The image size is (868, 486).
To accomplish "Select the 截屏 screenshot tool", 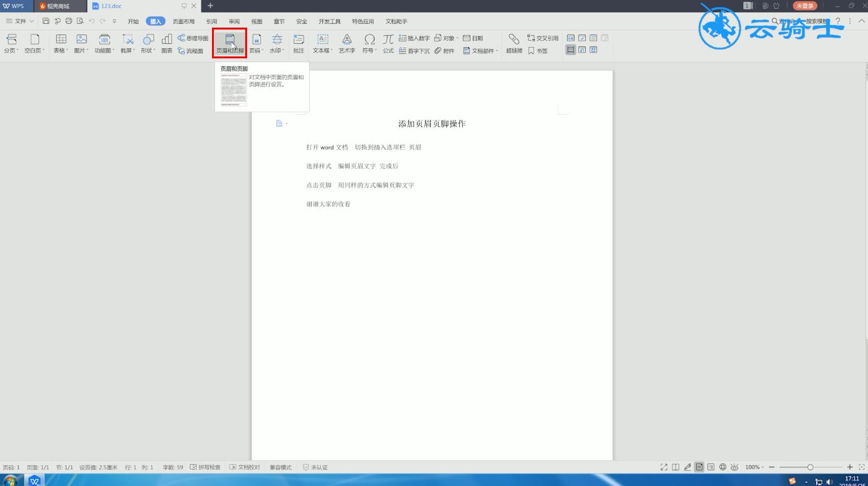I will tap(128, 43).
